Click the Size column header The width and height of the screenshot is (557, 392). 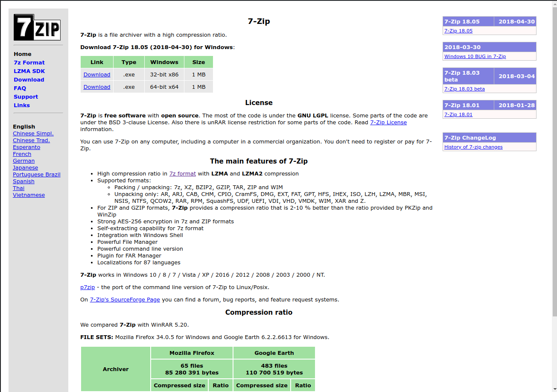click(198, 62)
